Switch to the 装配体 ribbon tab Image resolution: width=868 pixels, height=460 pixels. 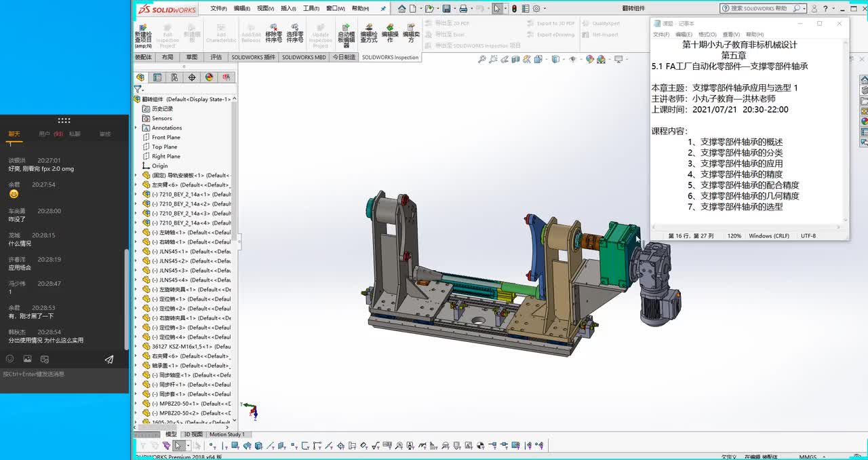143,58
